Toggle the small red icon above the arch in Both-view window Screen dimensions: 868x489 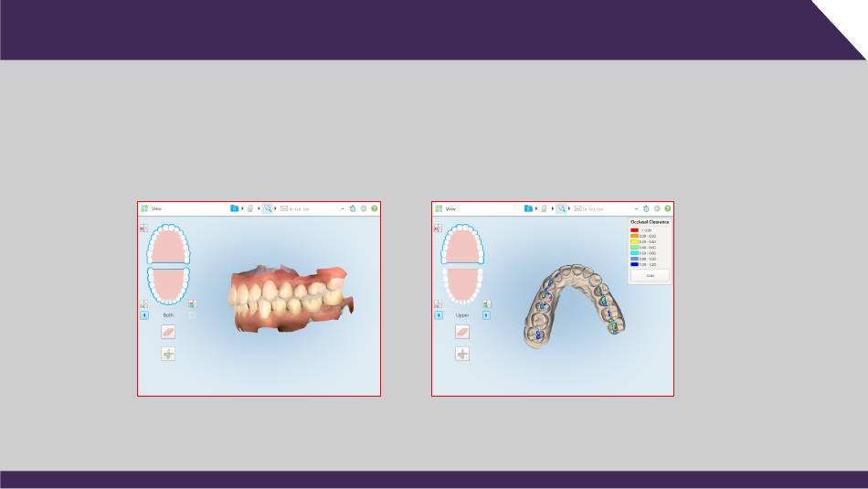pyautogui.click(x=143, y=229)
